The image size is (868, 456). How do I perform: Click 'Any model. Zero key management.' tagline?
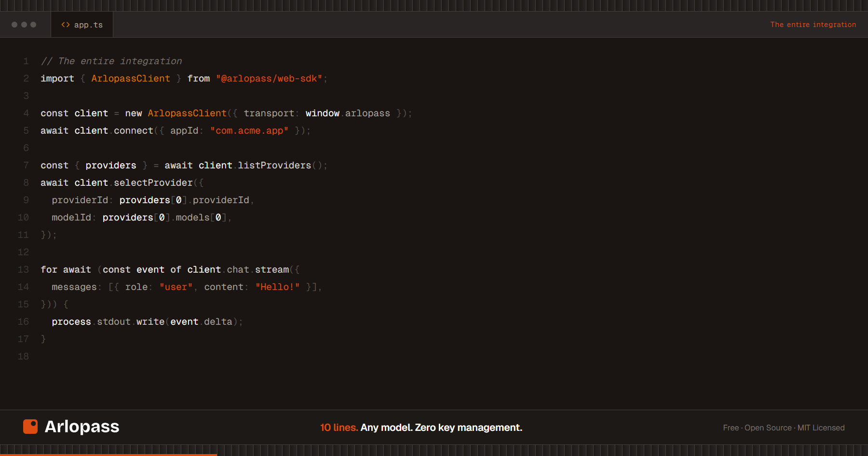pyautogui.click(x=441, y=428)
